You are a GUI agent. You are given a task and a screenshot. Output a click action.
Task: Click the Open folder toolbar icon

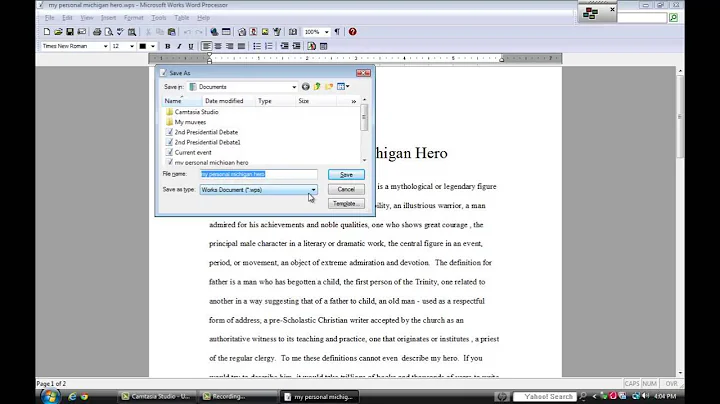click(58, 32)
